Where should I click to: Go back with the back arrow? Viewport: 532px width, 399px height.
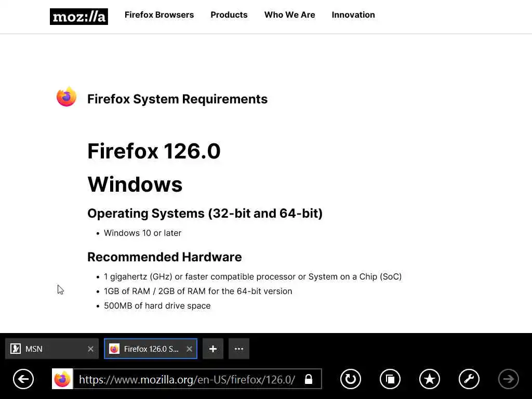(x=23, y=379)
